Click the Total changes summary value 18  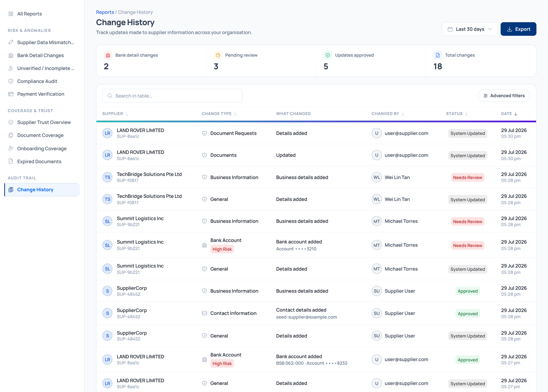[438, 66]
